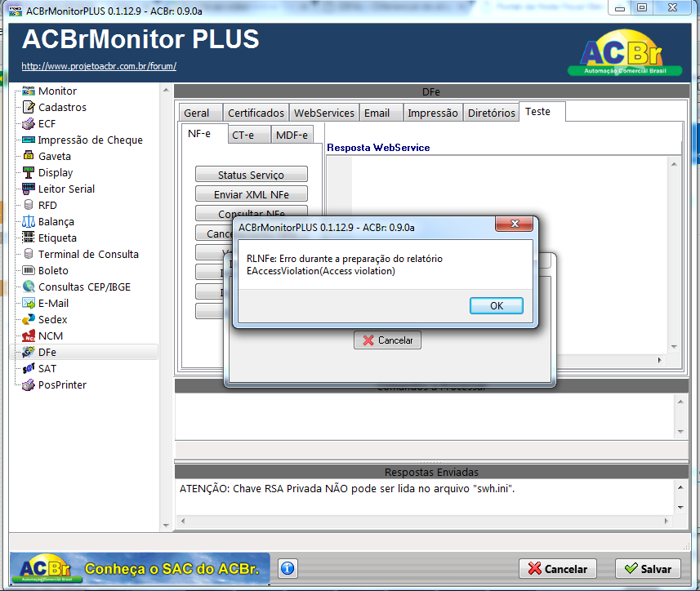This screenshot has height=591, width=700.
Task: Select the DFe icon in sidebar
Action: point(29,353)
